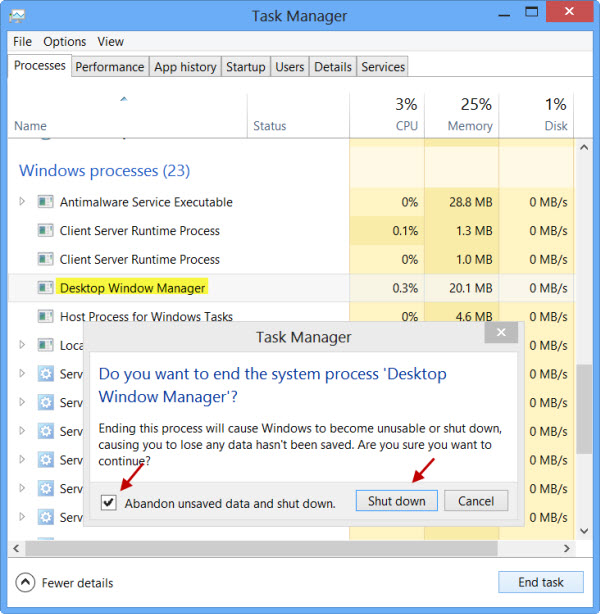600x614 pixels.
Task: Click the 20.1 MB memory value
Action: coord(470,288)
